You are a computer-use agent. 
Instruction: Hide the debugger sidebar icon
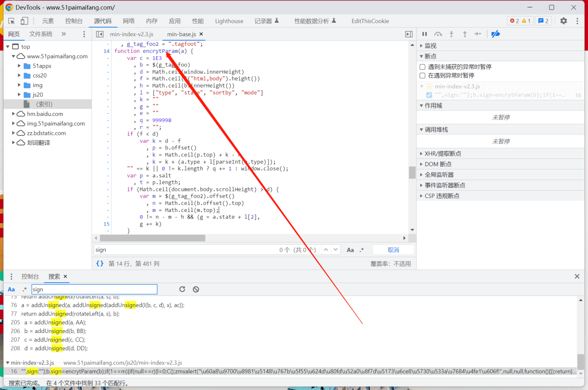click(x=409, y=34)
